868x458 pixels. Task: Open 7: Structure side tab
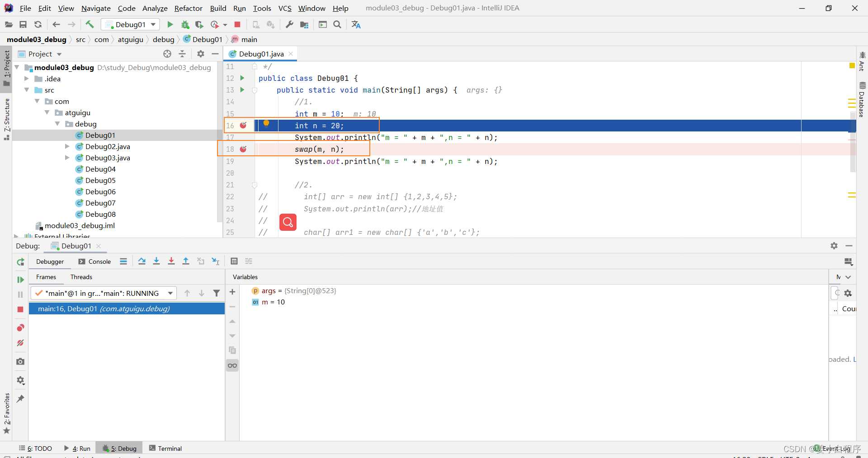(x=7, y=119)
